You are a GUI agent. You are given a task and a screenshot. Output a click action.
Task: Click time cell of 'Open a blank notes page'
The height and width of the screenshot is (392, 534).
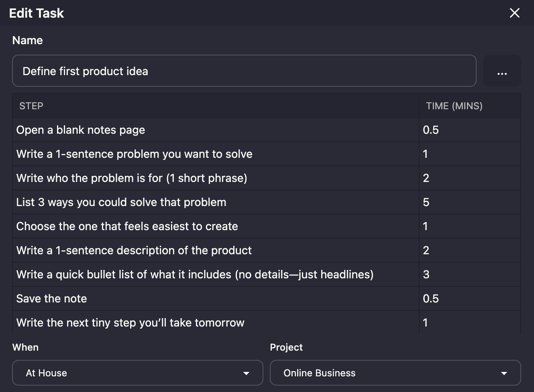[x=469, y=130]
